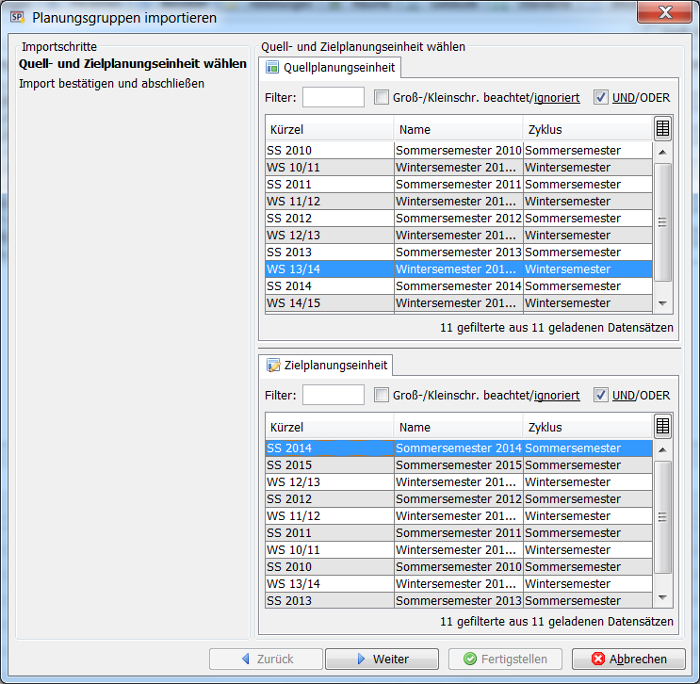Screen dimensions: 700x684
Task: Sort target table by Zyklus column header
Action: 588,427
